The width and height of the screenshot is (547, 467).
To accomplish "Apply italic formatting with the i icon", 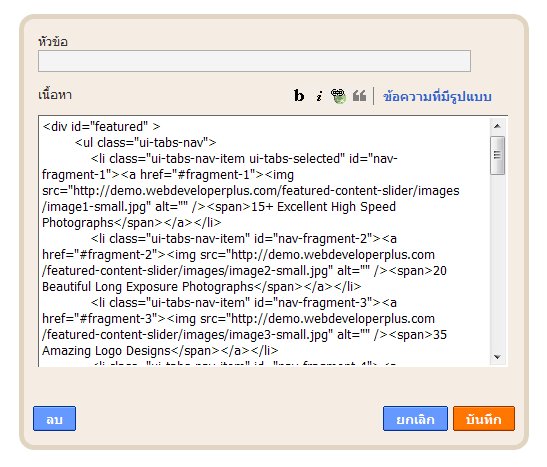I will tap(319, 96).
